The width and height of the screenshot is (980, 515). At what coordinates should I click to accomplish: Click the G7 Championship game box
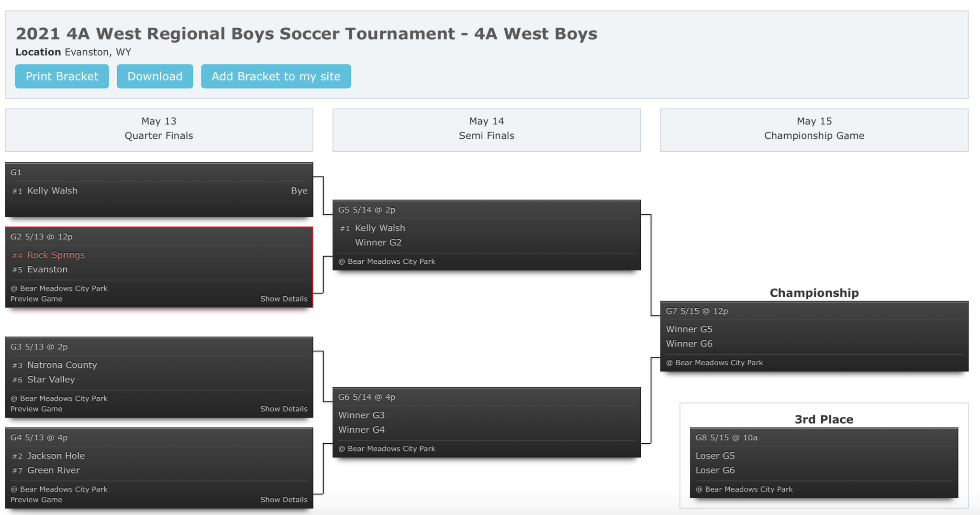pyautogui.click(x=814, y=336)
